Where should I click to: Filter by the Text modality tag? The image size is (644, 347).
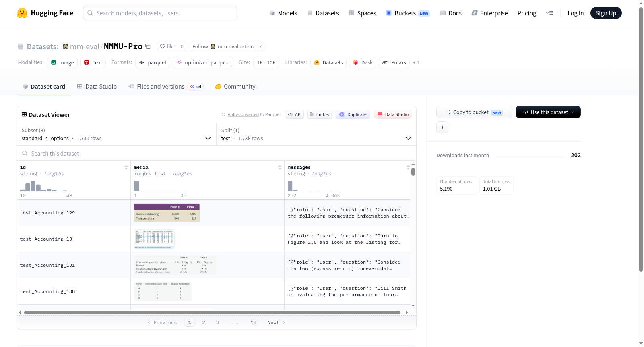tap(93, 62)
